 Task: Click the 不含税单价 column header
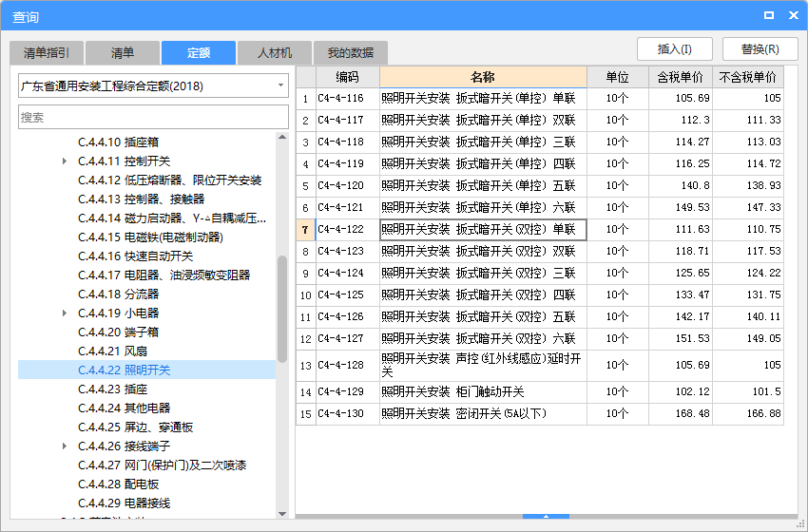[x=748, y=77]
